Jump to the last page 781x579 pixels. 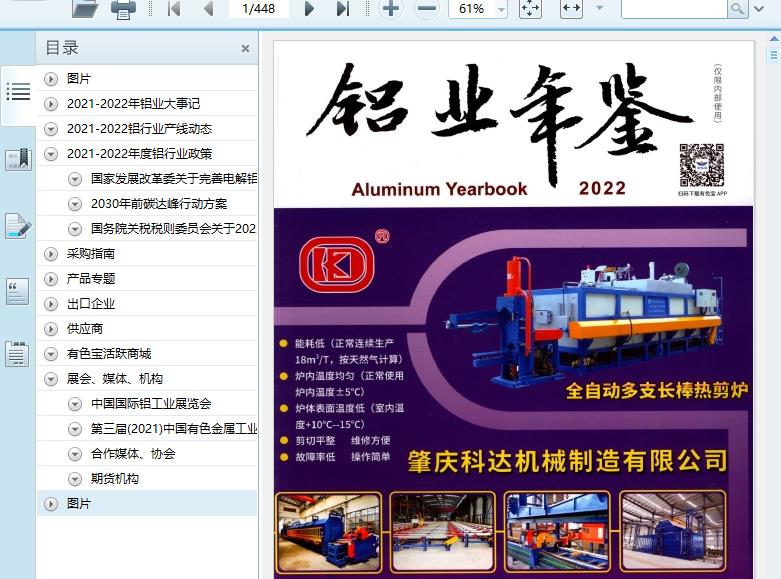point(343,8)
